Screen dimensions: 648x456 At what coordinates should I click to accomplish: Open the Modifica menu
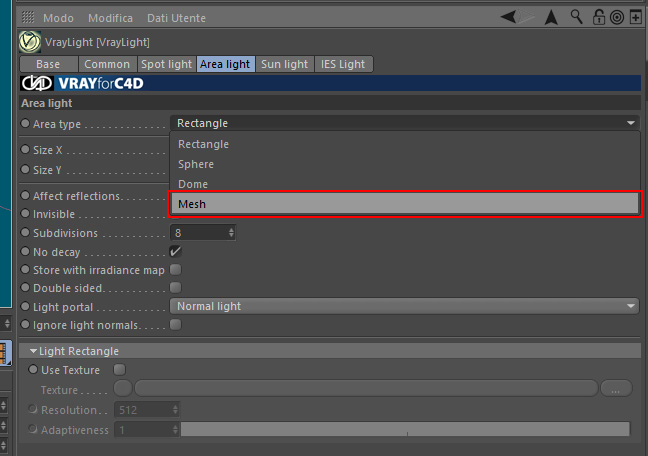point(110,18)
